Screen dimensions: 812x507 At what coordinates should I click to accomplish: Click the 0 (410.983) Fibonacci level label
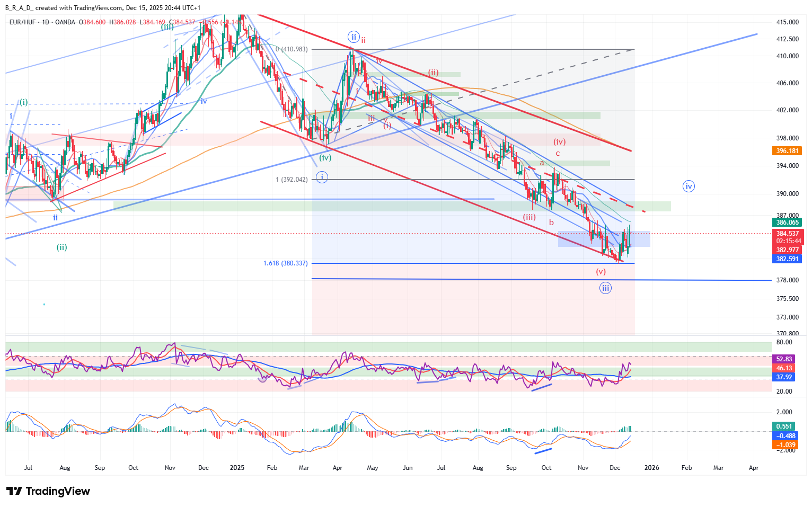click(292, 49)
